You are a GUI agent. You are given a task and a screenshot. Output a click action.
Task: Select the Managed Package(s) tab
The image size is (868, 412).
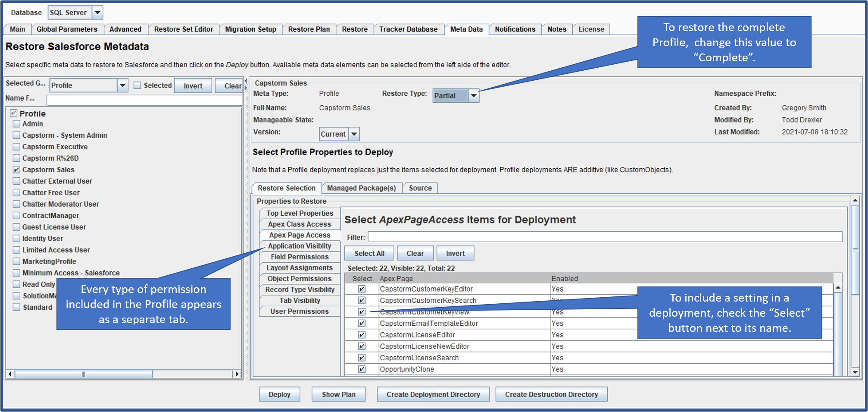[x=362, y=188]
